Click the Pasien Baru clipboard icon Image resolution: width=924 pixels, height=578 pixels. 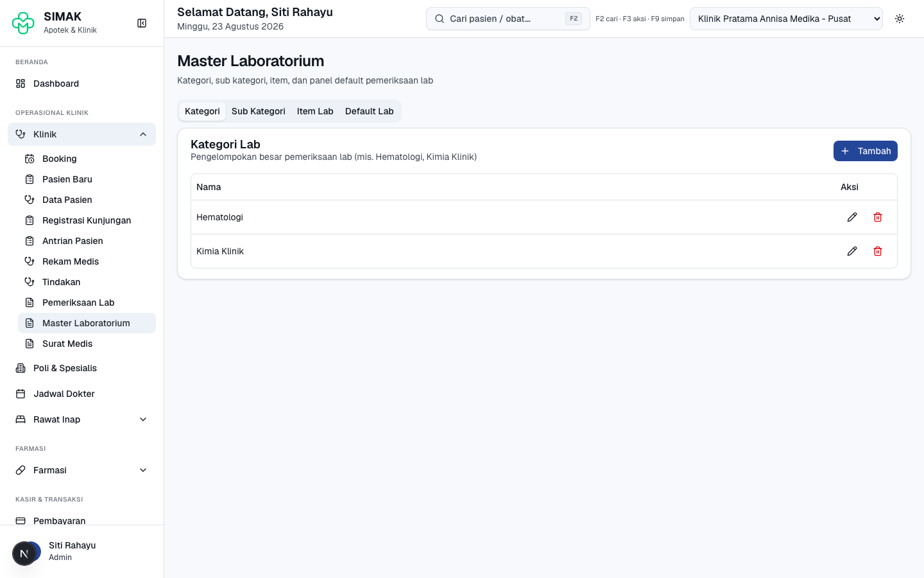(30, 179)
